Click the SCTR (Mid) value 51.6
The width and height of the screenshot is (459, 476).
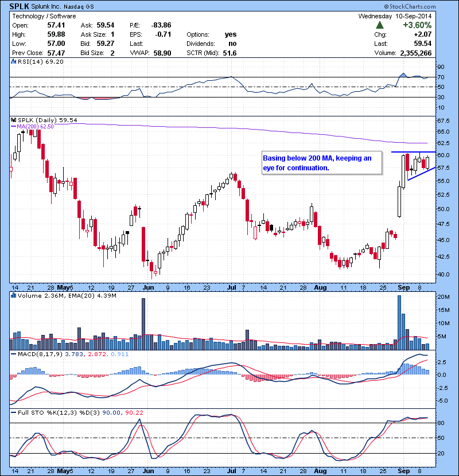(229, 53)
